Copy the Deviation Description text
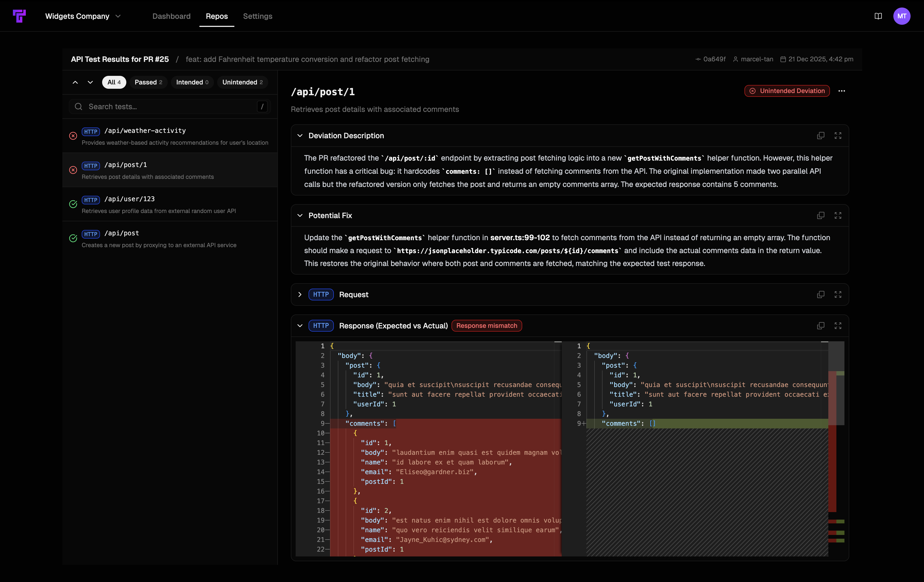This screenshot has height=582, width=924. (x=821, y=136)
